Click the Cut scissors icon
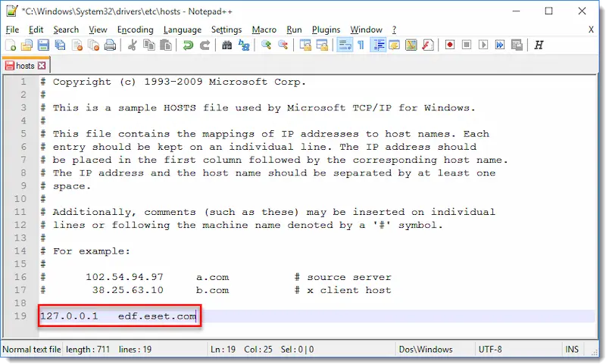This screenshot has width=606, height=364. pyautogui.click(x=132, y=45)
